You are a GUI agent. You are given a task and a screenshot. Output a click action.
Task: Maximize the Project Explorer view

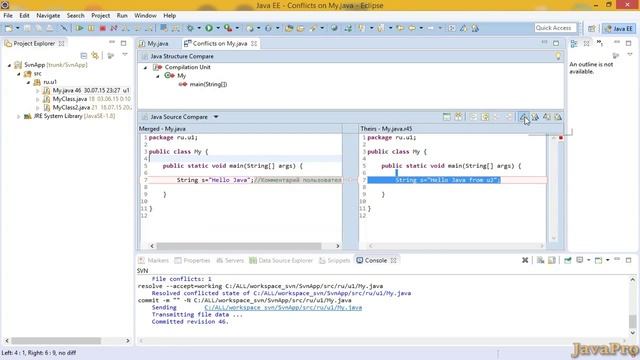tap(123, 43)
